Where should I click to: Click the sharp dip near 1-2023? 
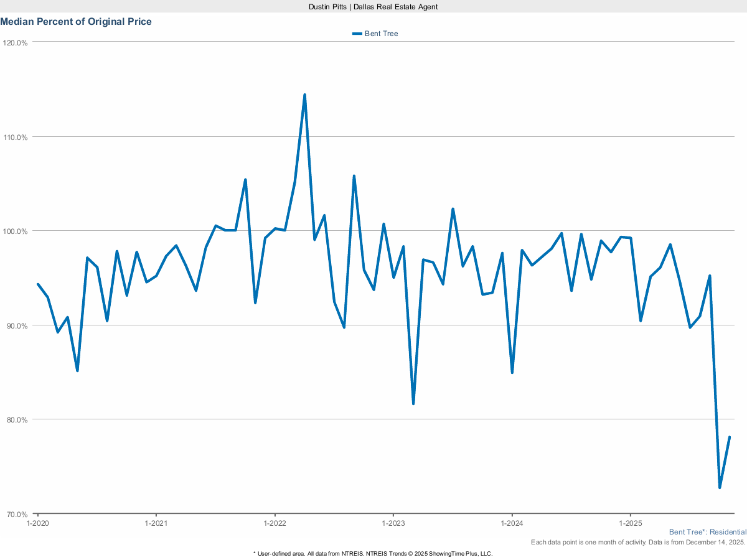pos(412,403)
